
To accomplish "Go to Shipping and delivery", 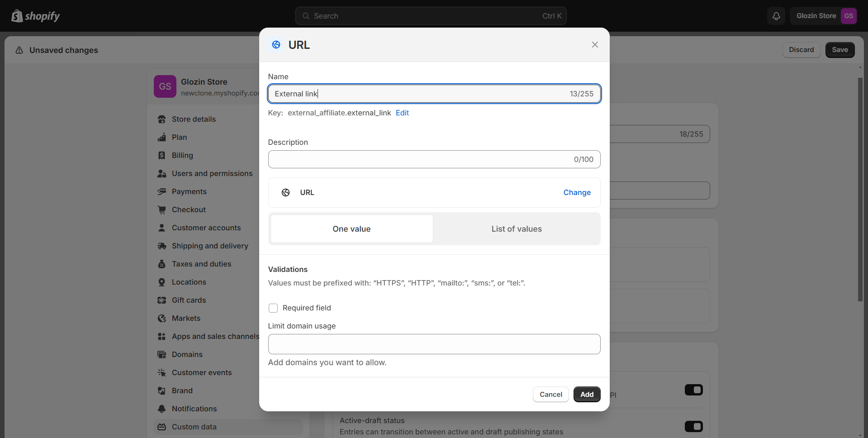I will (210, 246).
